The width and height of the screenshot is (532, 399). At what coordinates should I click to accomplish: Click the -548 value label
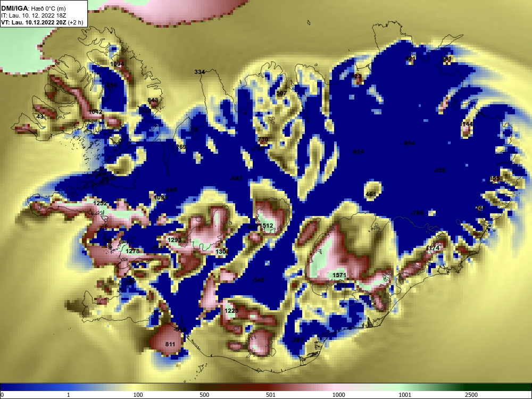coord(258,280)
